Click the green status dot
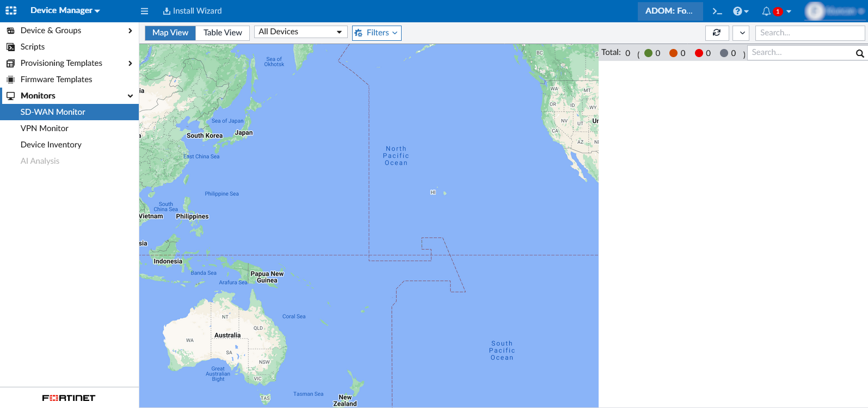 point(648,53)
